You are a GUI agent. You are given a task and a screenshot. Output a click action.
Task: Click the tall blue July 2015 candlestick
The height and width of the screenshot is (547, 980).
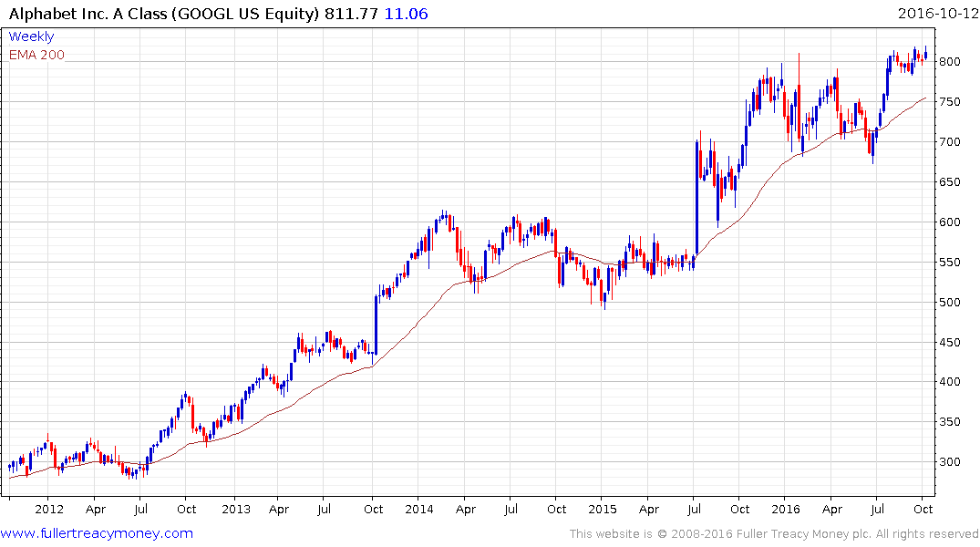point(696,198)
